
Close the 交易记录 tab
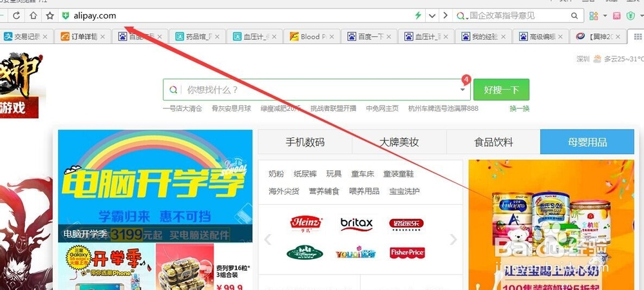45,37
